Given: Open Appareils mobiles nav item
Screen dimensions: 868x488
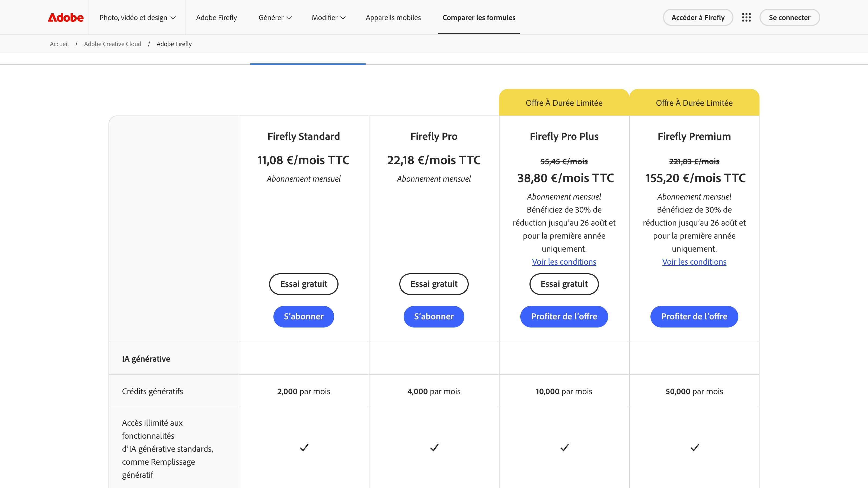Looking at the screenshot, I should click(393, 18).
